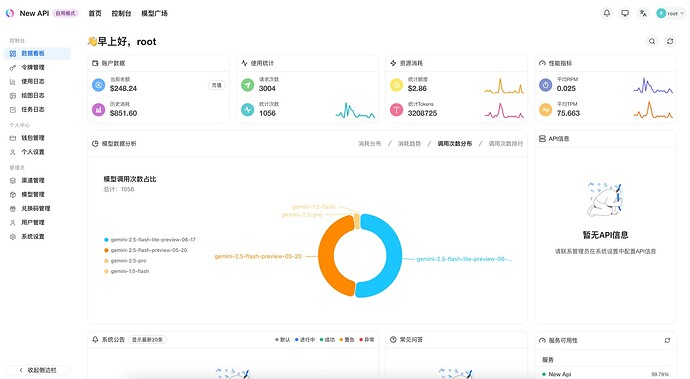This screenshot has width=690, height=379.
Task: Click the monitor theme icon in header
Action: pyautogui.click(x=625, y=13)
